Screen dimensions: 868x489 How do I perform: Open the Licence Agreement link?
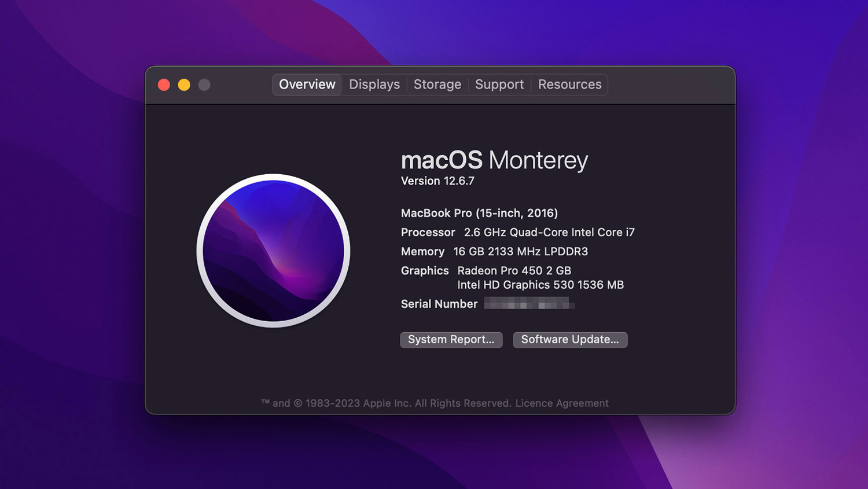coord(562,403)
